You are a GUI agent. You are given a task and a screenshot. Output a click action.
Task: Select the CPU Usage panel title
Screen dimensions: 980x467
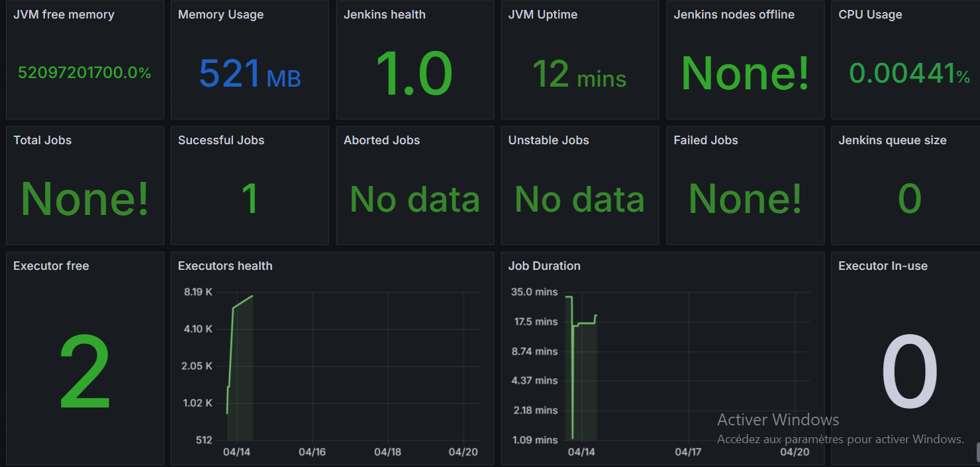click(870, 15)
